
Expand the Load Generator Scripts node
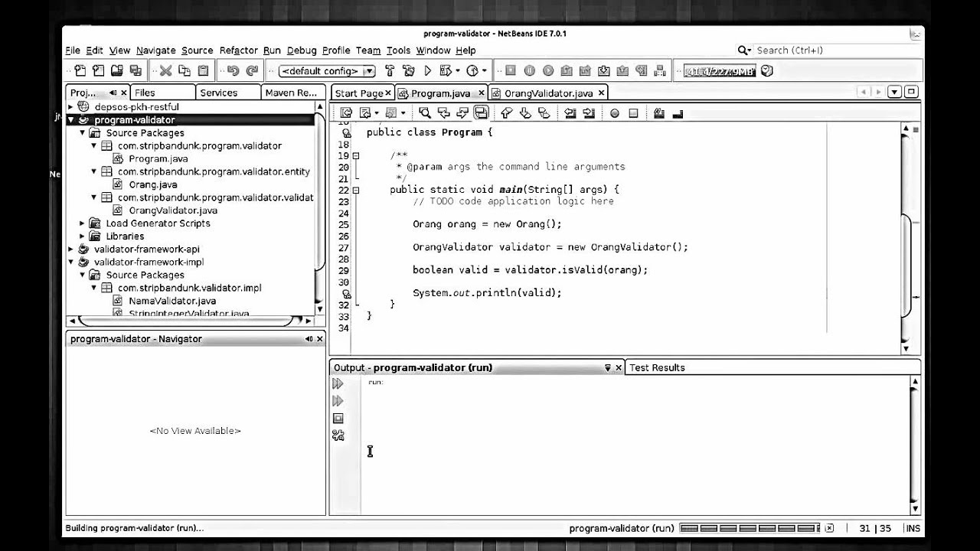click(83, 223)
